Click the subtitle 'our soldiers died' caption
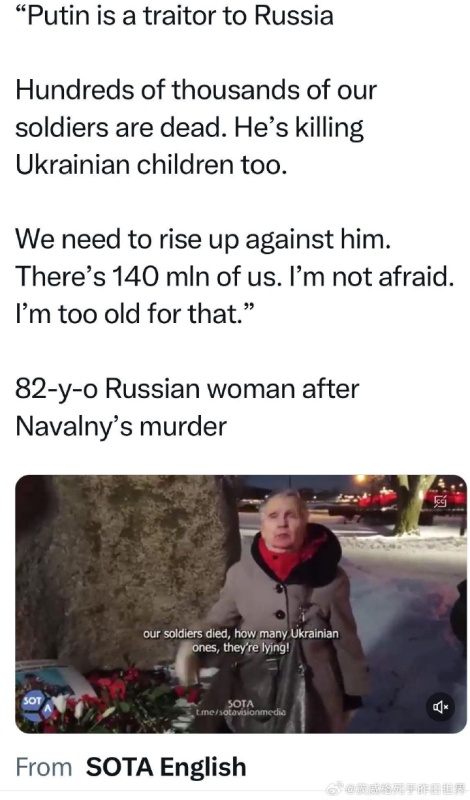This screenshot has height=800, width=470. (x=241, y=641)
